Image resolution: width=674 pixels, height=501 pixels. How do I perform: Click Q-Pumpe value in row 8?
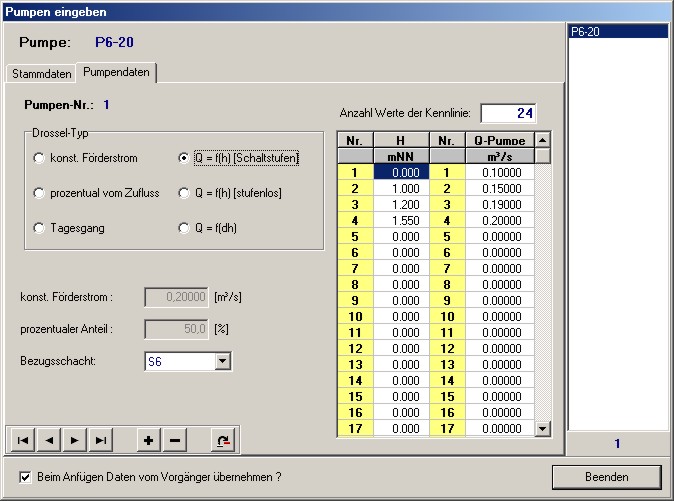tap(500, 284)
